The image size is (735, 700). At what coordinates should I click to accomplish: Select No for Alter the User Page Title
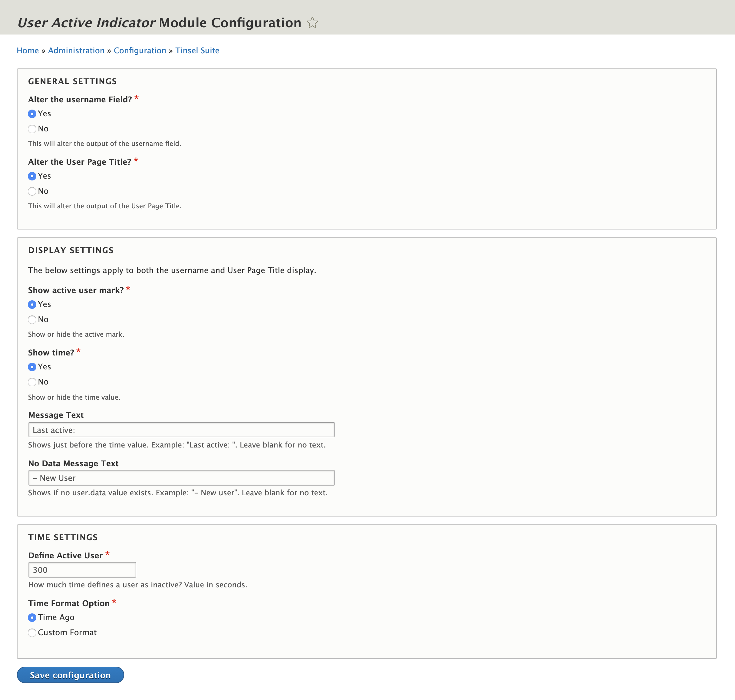32,191
